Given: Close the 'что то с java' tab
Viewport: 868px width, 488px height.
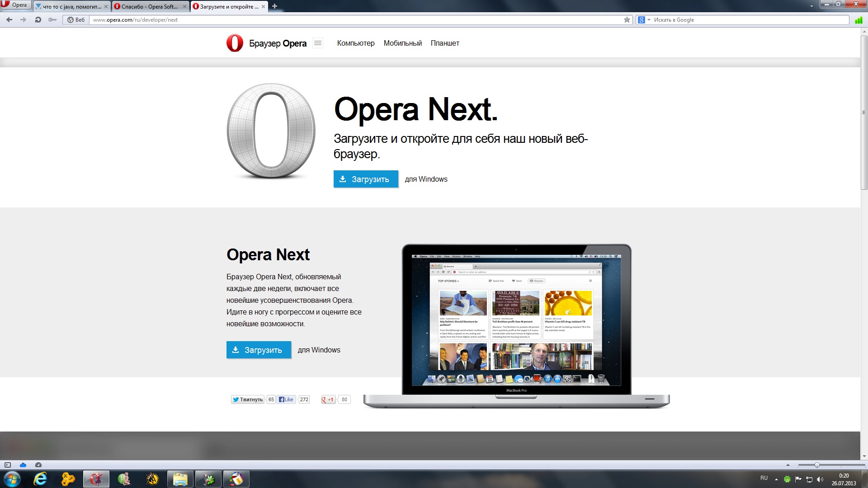Looking at the screenshot, I should click(106, 7).
